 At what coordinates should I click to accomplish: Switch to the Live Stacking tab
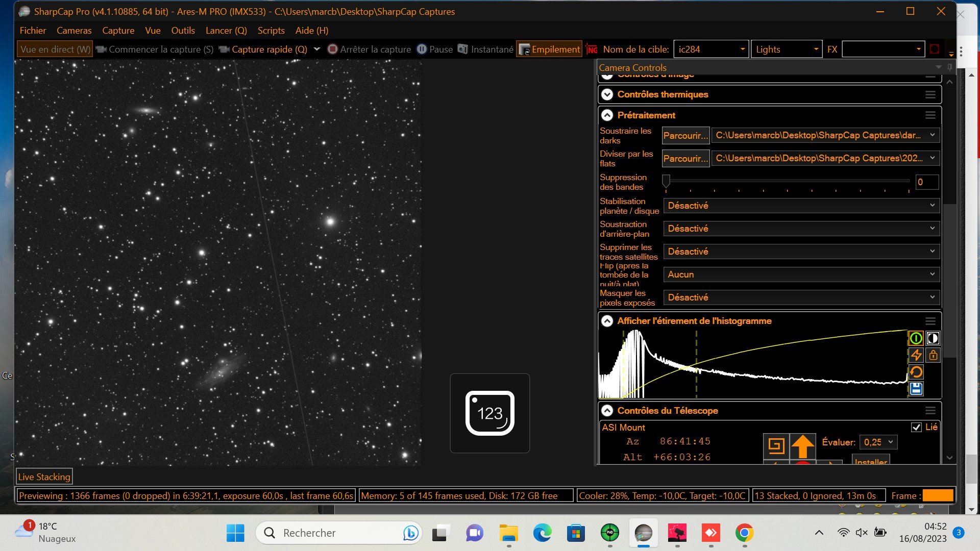pos(44,477)
